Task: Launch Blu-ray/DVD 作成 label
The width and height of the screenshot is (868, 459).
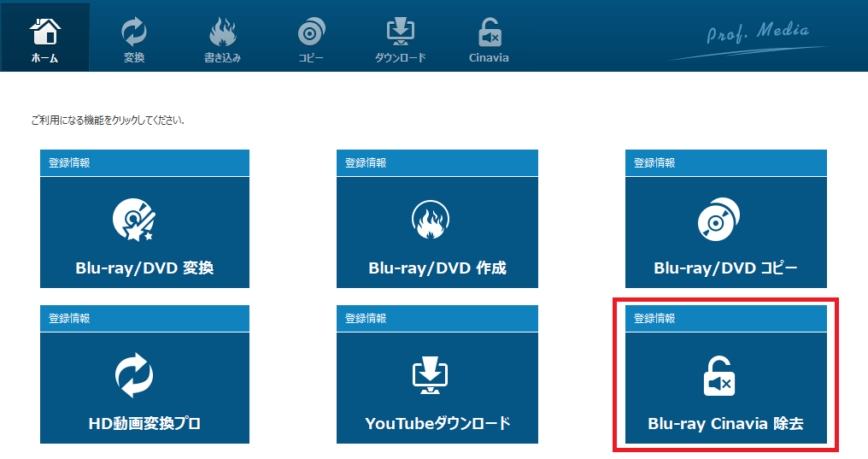Action: click(x=437, y=268)
